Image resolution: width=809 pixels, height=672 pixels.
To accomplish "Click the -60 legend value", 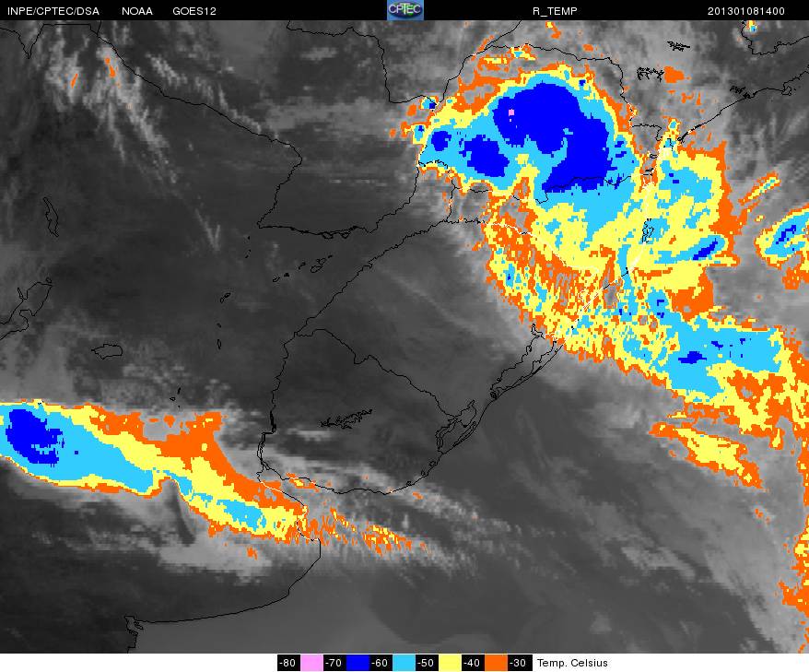I will [x=381, y=663].
